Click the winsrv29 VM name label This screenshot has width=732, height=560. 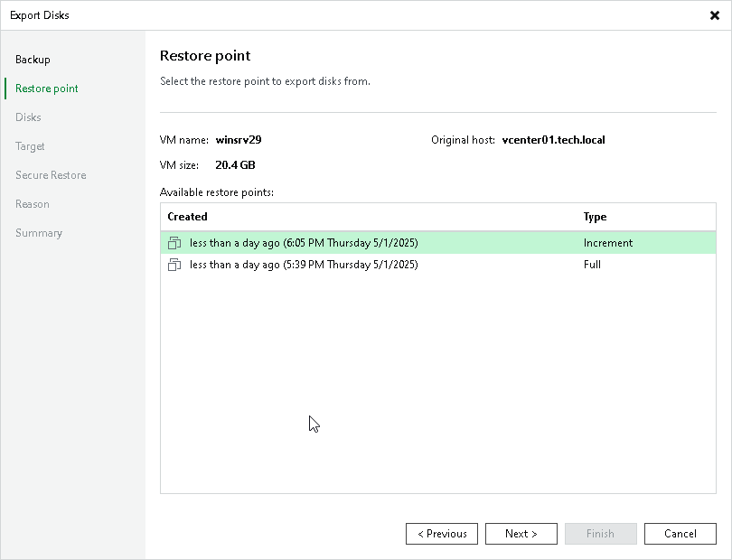[239, 140]
